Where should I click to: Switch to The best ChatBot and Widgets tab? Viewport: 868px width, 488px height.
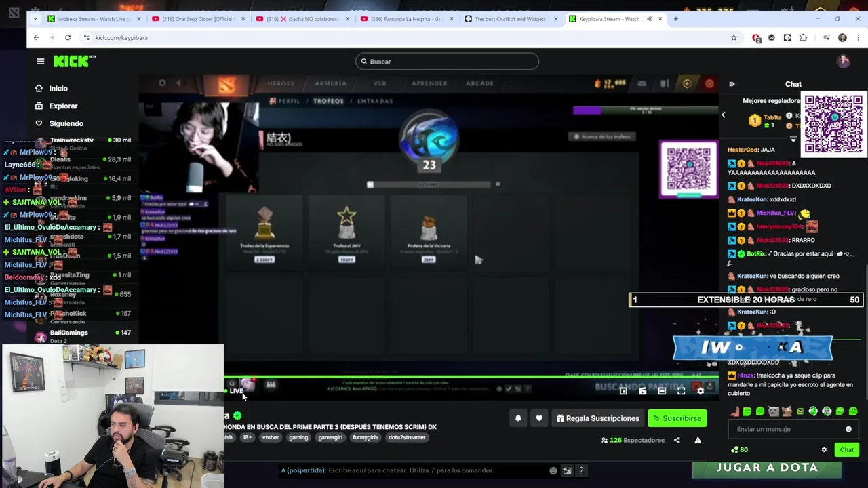click(x=511, y=19)
